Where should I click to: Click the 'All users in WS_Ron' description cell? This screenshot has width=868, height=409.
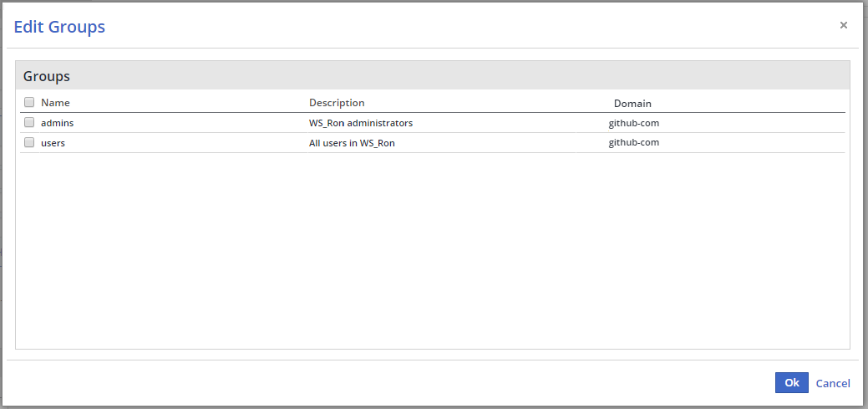(352, 143)
